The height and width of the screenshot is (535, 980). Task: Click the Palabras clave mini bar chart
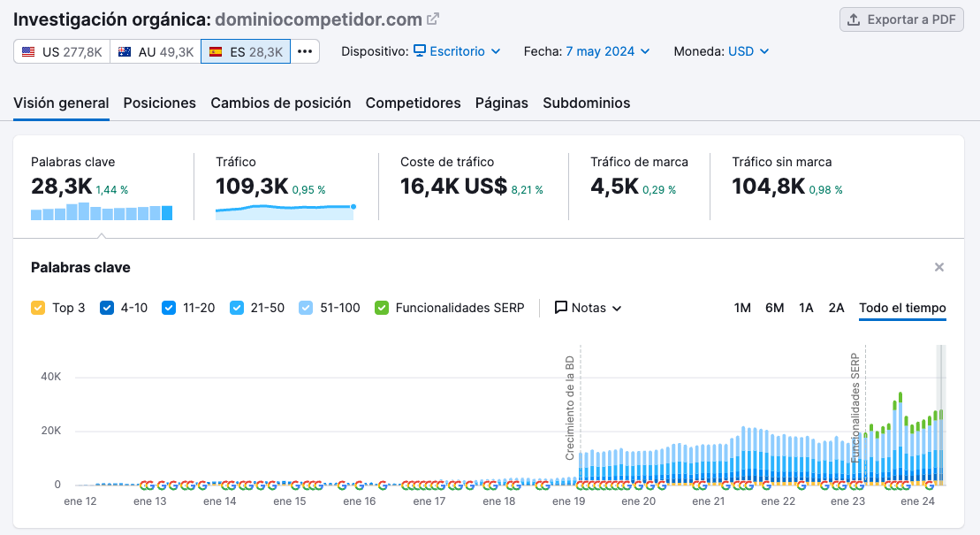[102, 211]
